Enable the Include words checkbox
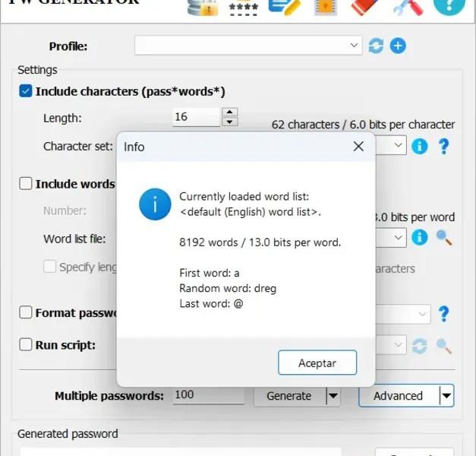 (x=26, y=184)
